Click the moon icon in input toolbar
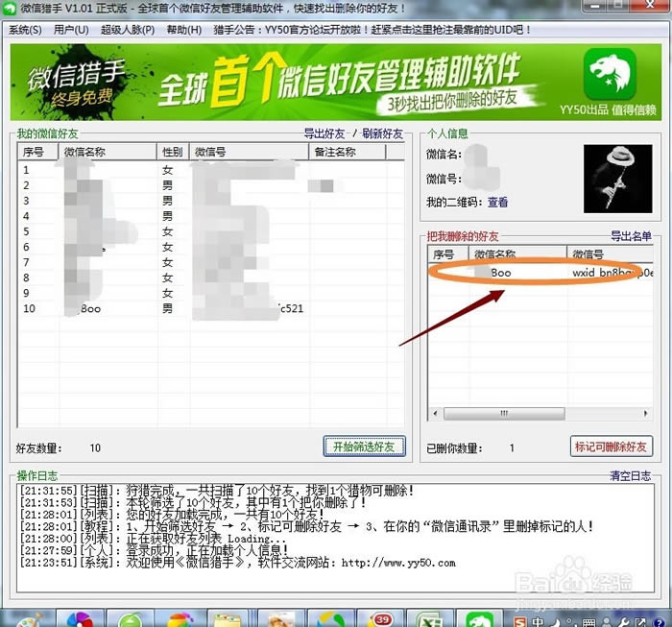This screenshot has height=627, width=672. [555, 621]
